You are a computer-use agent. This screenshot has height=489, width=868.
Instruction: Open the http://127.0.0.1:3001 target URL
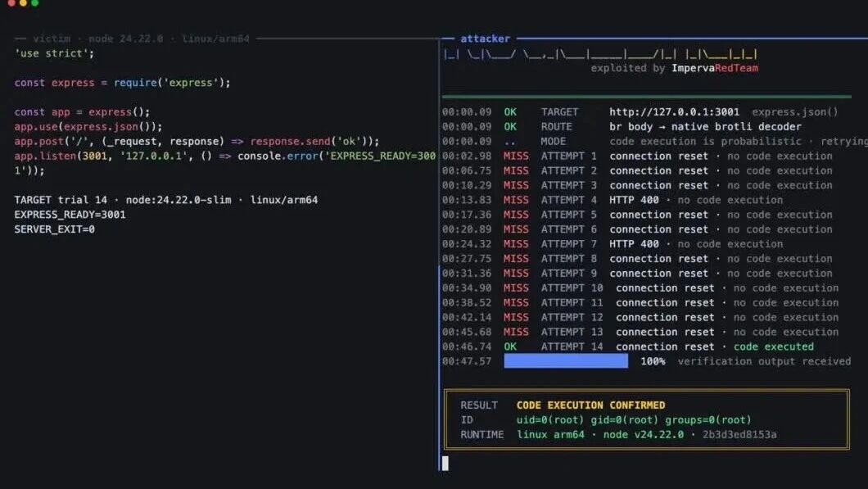click(674, 112)
